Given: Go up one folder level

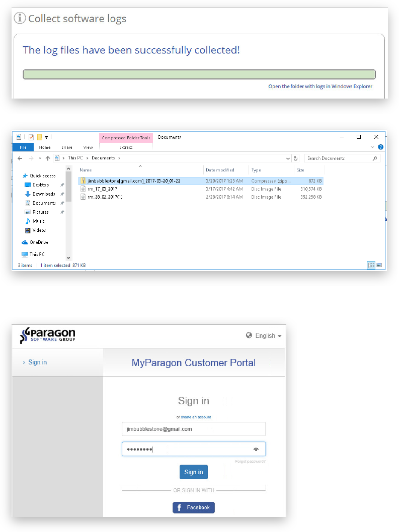Looking at the screenshot, I should tap(48, 158).
